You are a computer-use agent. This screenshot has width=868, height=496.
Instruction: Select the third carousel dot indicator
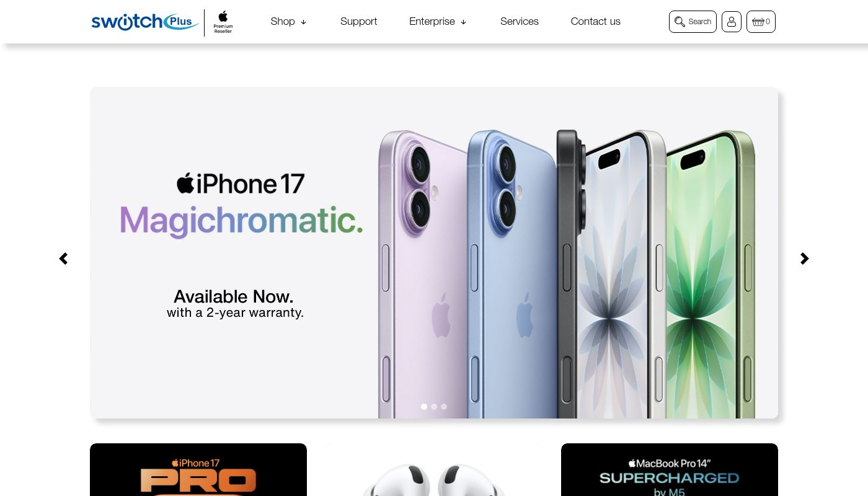coord(444,407)
